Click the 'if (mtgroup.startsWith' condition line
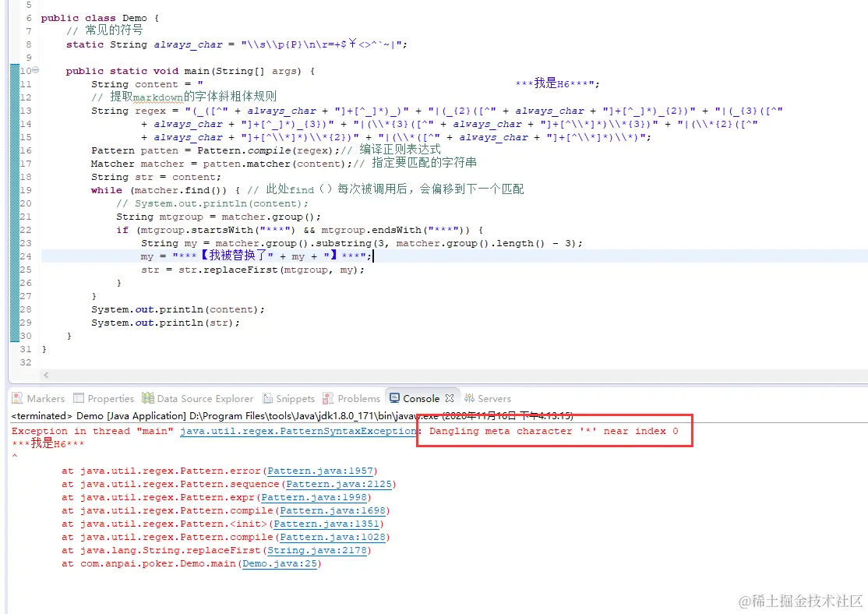This screenshot has width=868, height=614. [299, 230]
